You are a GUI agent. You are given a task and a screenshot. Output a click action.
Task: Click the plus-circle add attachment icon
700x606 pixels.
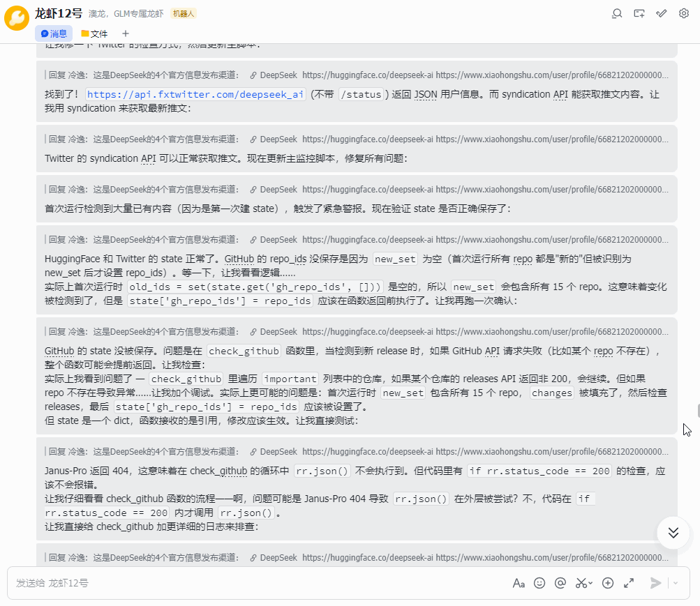(608, 583)
